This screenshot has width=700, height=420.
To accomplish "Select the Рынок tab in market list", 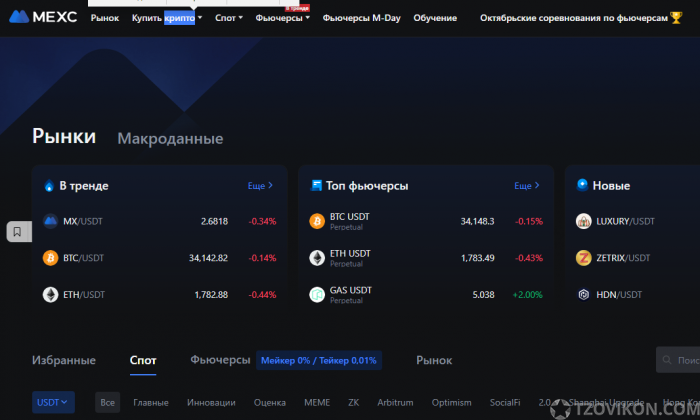I will [434, 360].
